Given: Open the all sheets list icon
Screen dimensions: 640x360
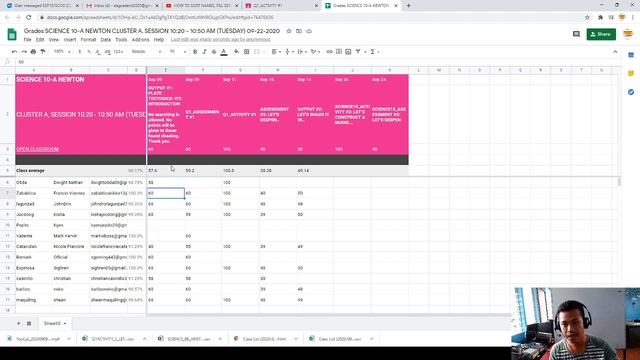Looking at the screenshot, I should [x=29, y=323].
